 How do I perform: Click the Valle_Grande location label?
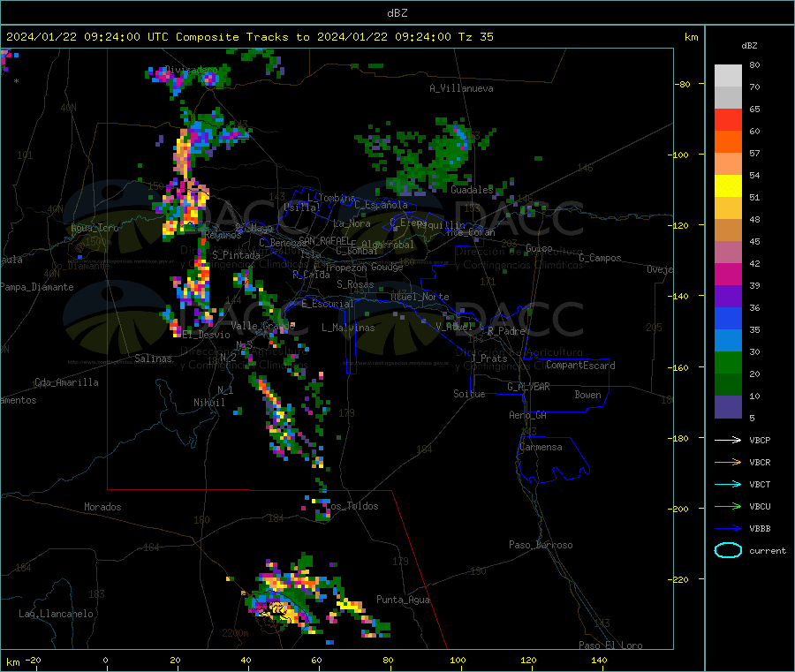coord(263,325)
